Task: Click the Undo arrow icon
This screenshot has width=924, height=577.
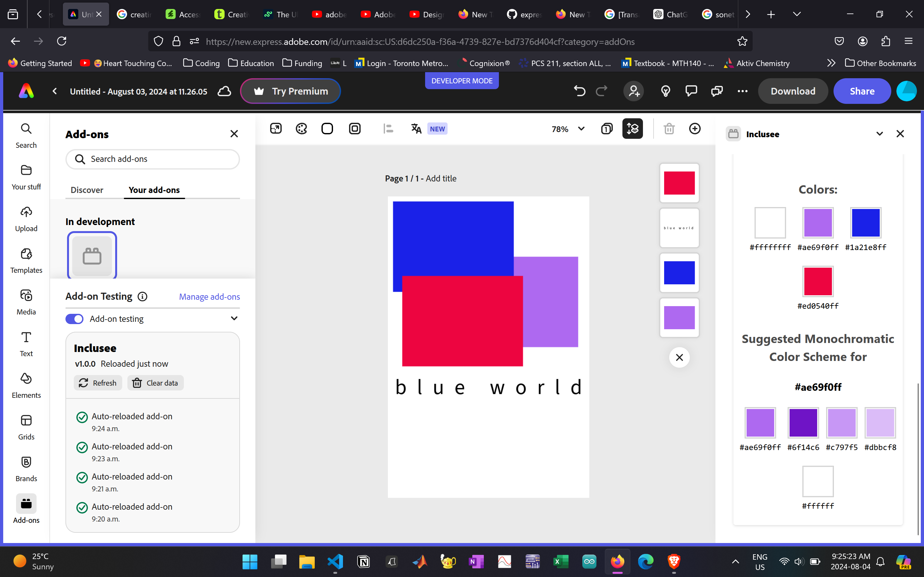Action: pos(579,91)
